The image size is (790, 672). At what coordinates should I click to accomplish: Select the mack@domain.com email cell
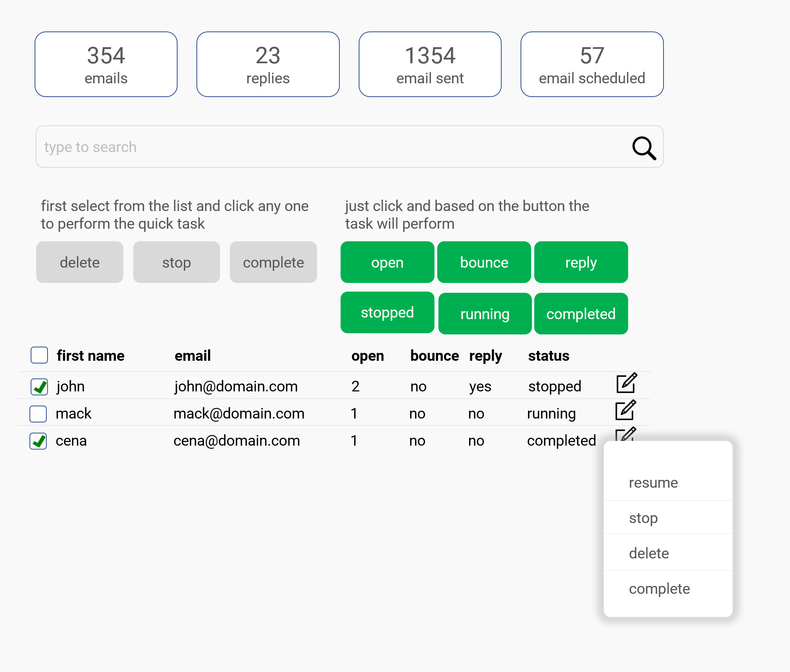[x=239, y=413]
